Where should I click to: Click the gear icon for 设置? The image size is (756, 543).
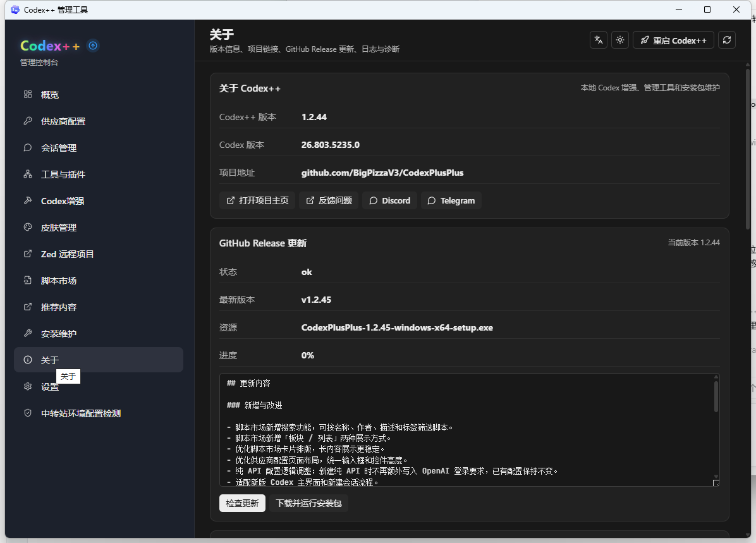pyautogui.click(x=28, y=386)
